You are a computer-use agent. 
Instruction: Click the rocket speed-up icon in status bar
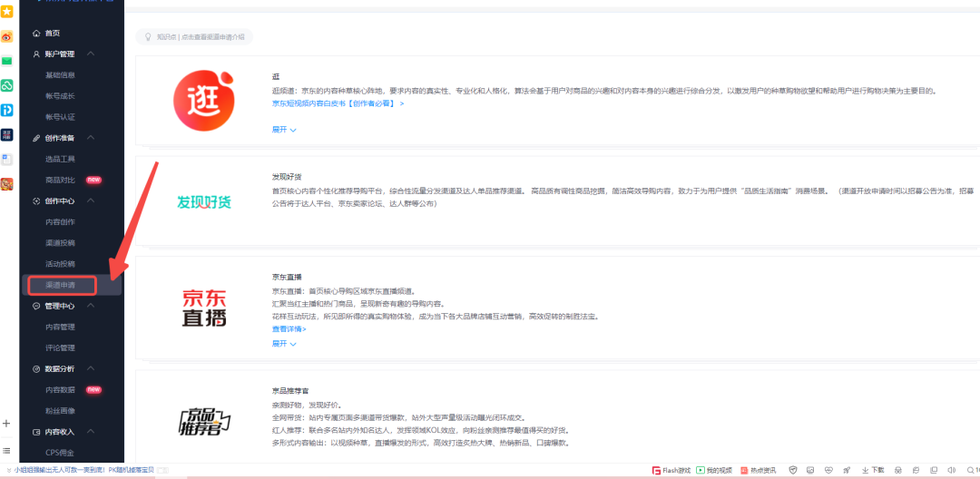(847, 470)
